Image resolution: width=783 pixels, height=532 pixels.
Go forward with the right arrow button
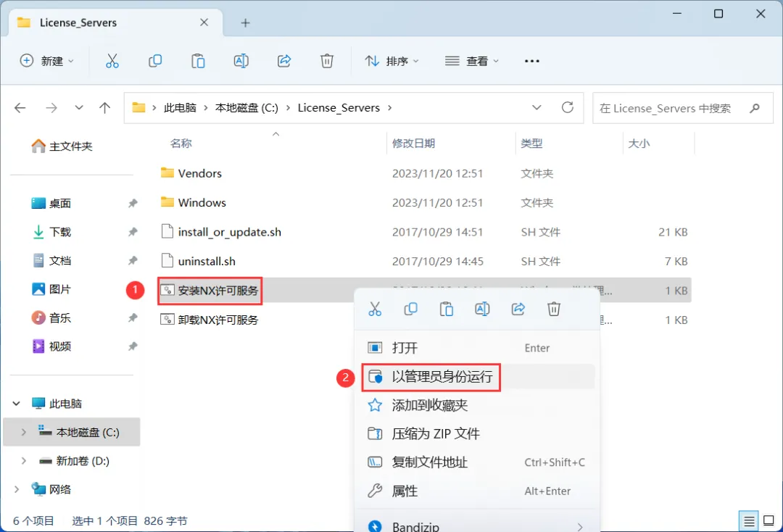(51, 108)
